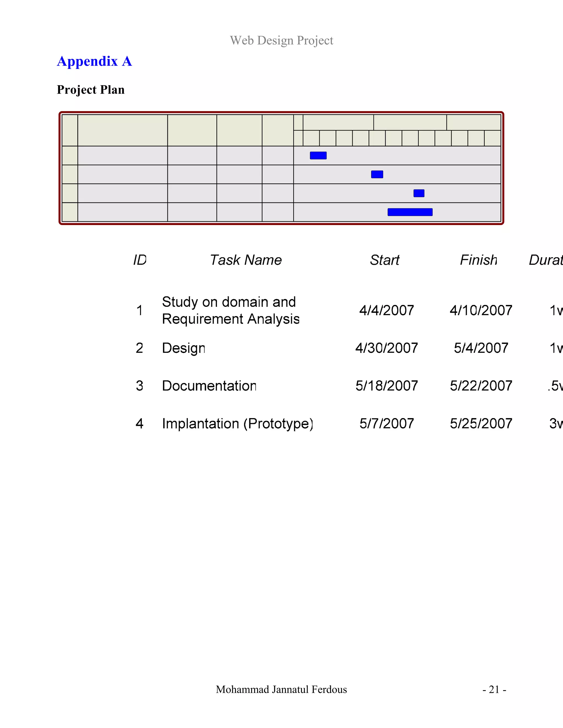Click the 'Web Design Project' page header

coord(281,41)
